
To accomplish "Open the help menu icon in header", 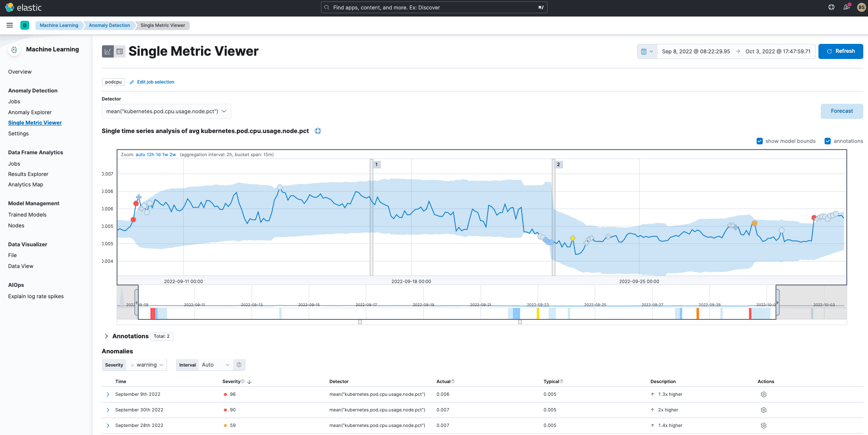I will click(831, 7).
